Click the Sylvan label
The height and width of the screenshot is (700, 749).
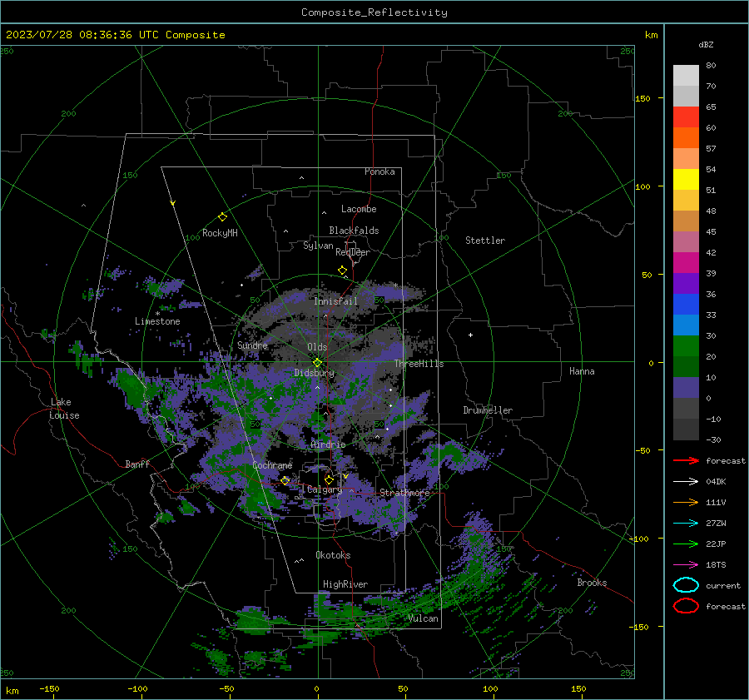point(318,246)
